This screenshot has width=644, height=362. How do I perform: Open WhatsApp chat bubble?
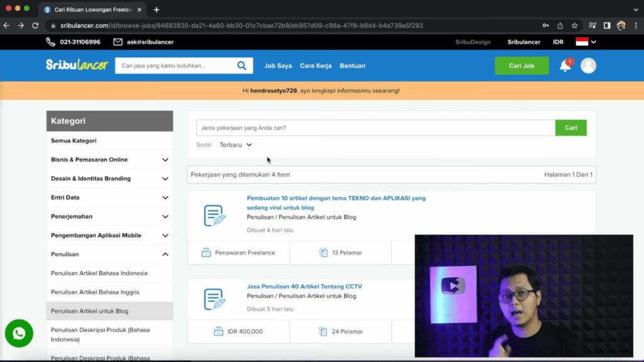(19, 333)
